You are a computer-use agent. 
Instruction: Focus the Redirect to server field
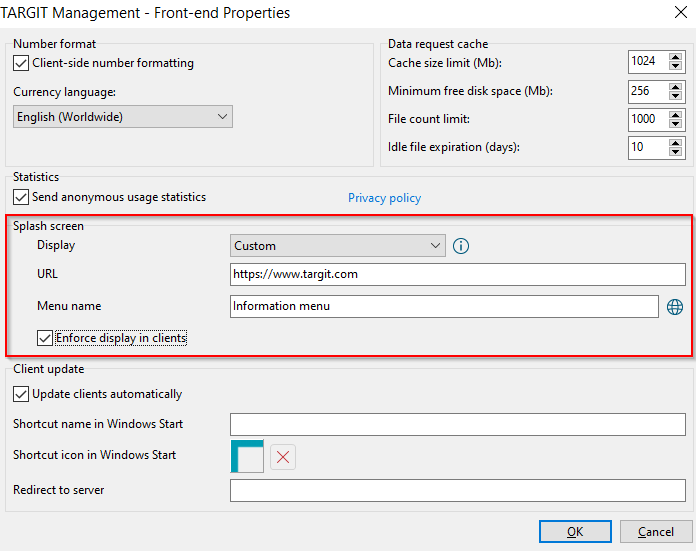(458, 490)
